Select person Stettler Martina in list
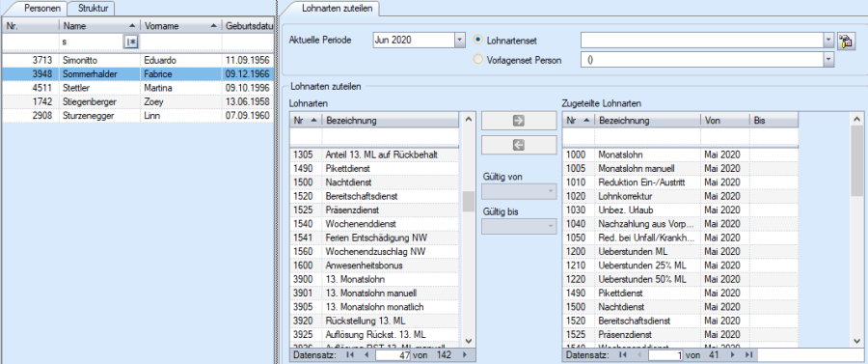This screenshot has width=868, height=364. [x=138, y=88]
